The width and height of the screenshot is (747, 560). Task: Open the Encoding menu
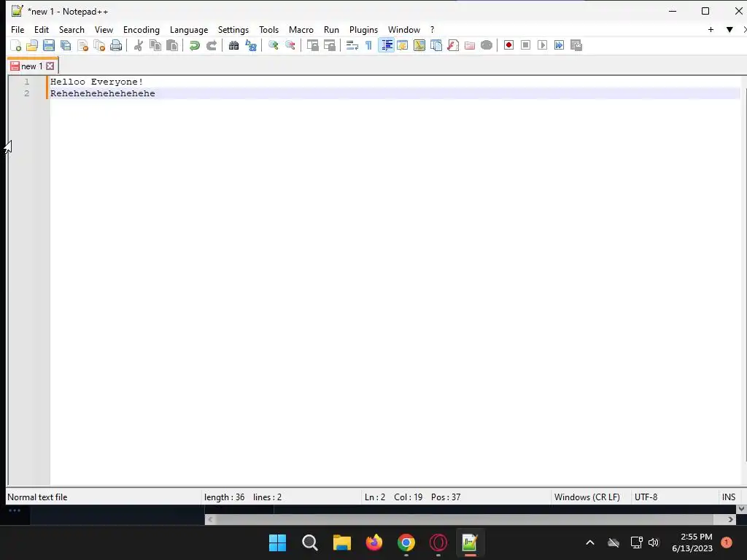point(142,29)
